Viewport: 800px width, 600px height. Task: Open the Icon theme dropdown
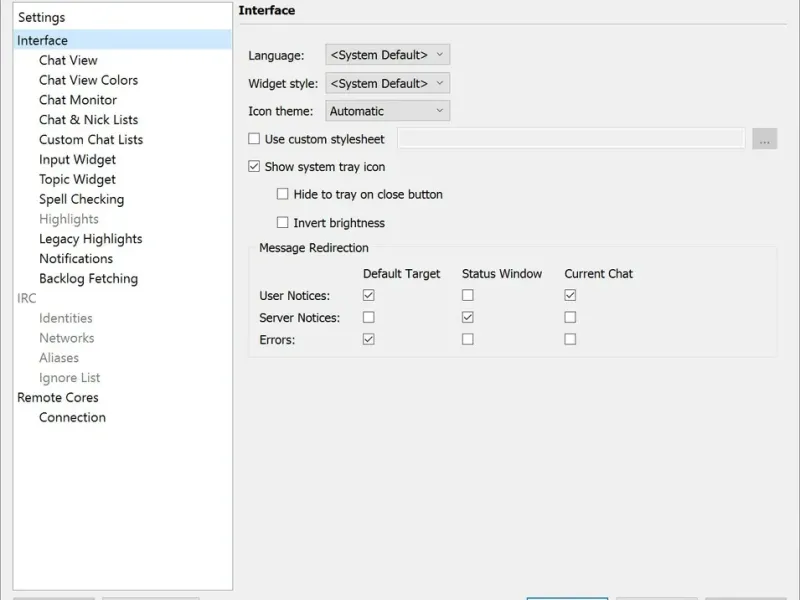click(387, 111)
